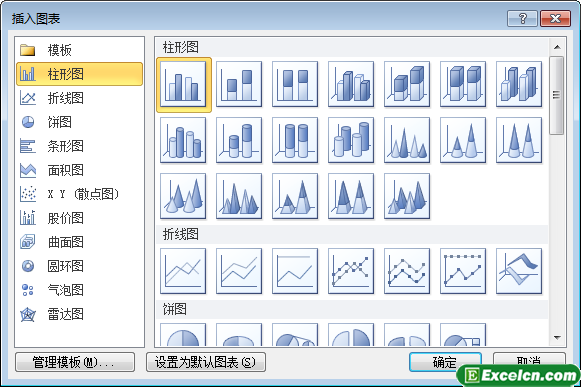
Task: Choose the 100% stacked cone chart
Action: pos(519,140)
